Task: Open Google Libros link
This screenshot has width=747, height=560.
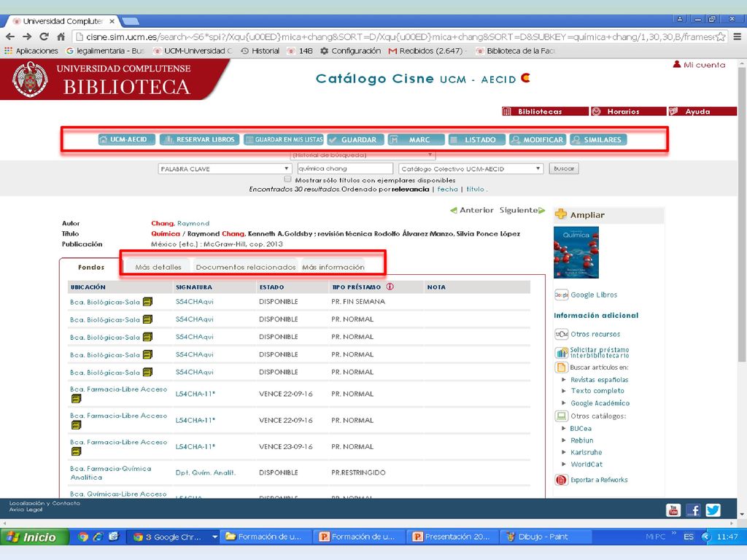Action: (x=594, y=295)
